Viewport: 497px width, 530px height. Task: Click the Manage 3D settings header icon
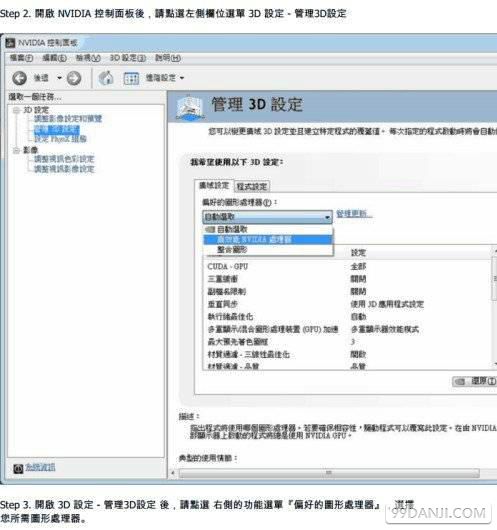(190, 107)
